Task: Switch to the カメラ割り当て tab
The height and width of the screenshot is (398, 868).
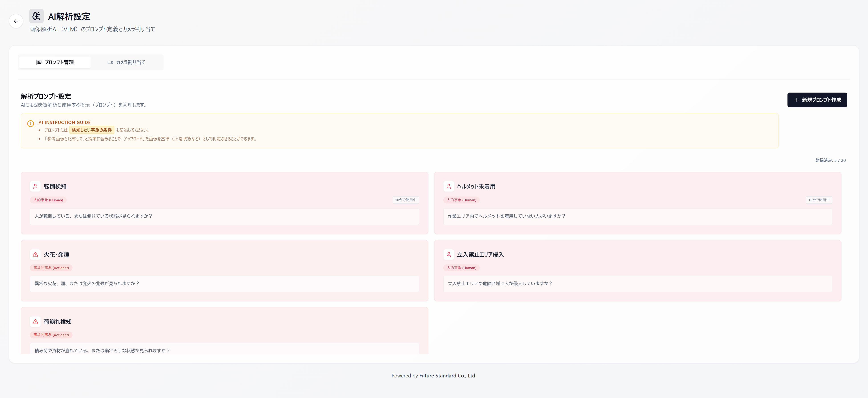Action: [126, 62]
